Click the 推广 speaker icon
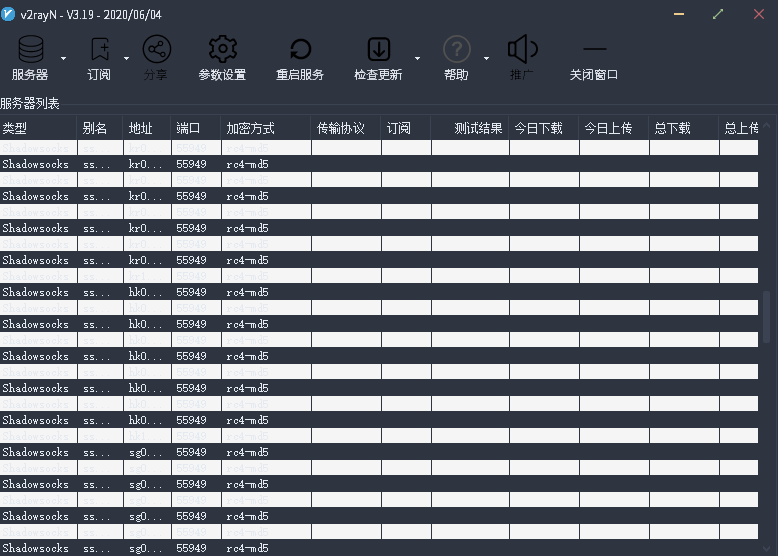 [522, 49]
